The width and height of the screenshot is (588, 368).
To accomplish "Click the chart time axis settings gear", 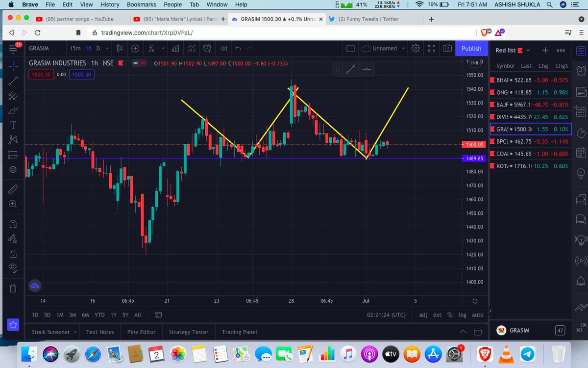I will coord(475,300).
